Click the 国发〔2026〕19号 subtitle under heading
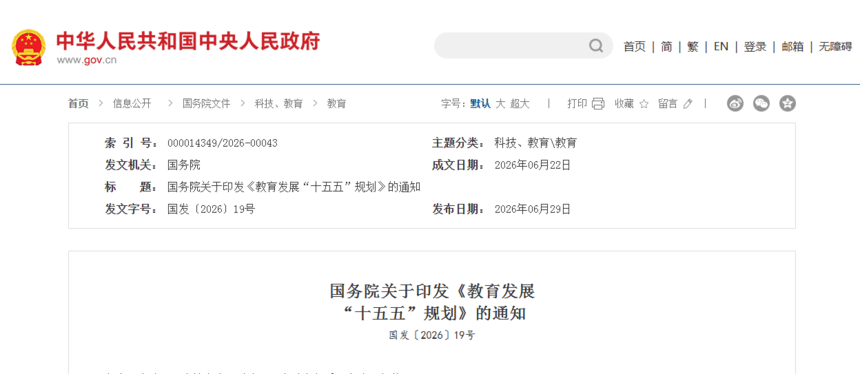Viewport: 860px width, 374px height. pos(432,335)
